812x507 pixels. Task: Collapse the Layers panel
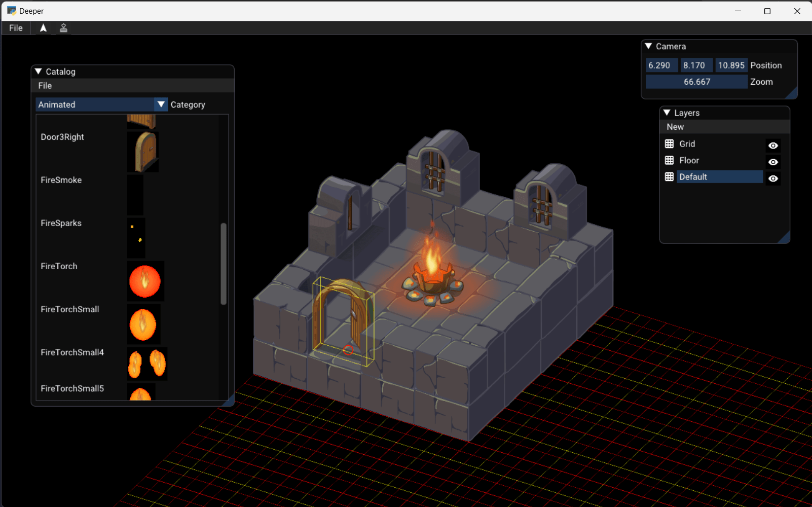[x=667, y=113]
